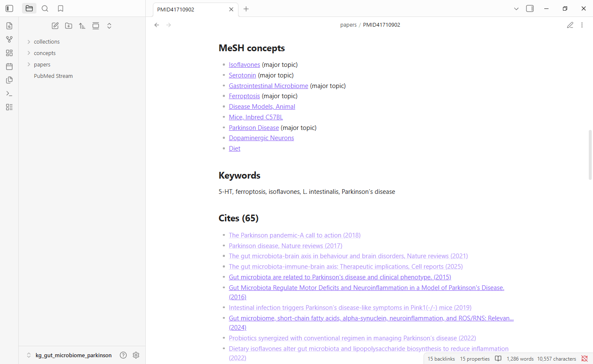The image size is (593, 364).
Task: Create a new folder
Action: 69,26
